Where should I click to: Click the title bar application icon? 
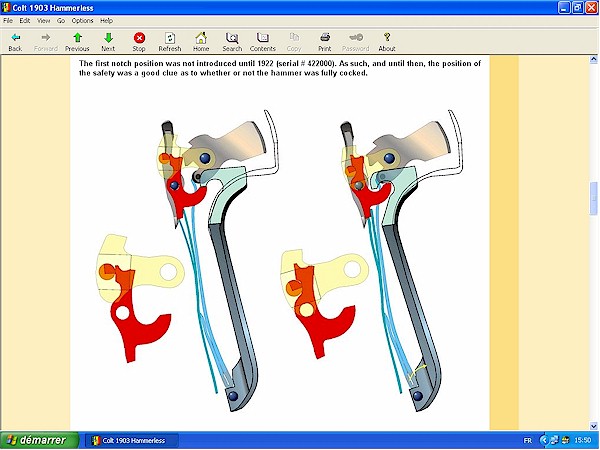tap(6, 7)
